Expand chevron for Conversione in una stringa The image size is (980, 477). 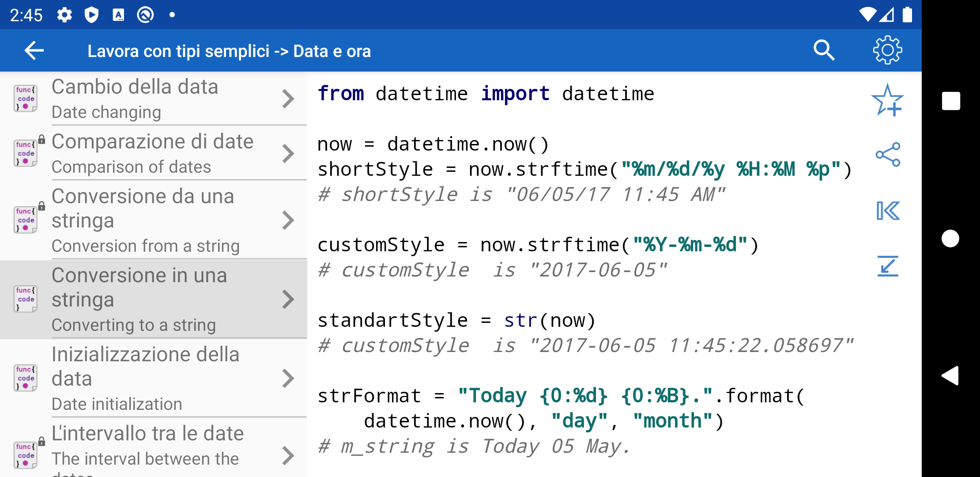(288, 299)
